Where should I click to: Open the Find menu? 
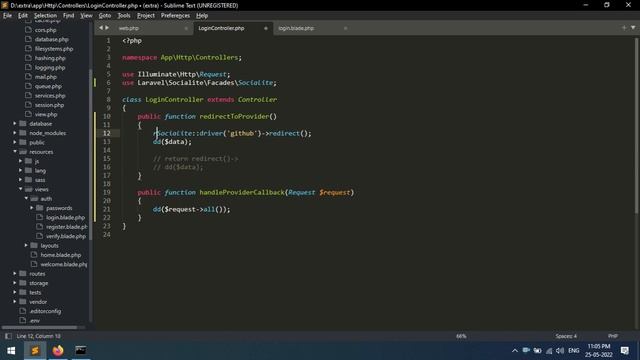point(68,16)
